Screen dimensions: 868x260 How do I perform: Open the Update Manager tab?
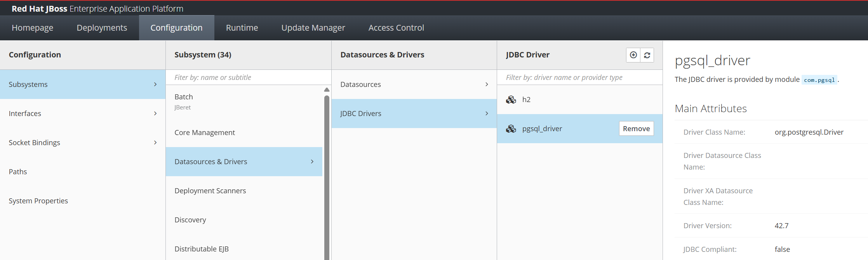coord(313,28)
